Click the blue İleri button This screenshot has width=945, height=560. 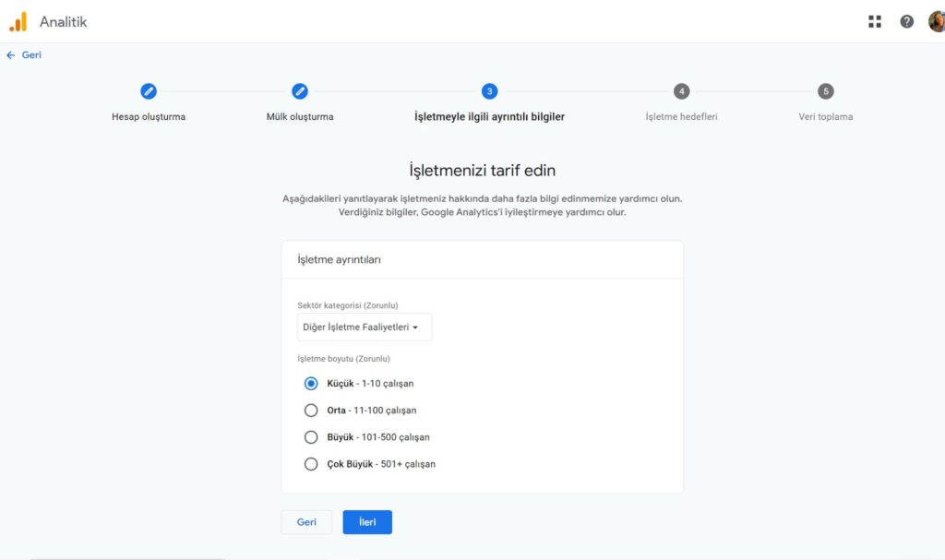click(x=367, y=522)
